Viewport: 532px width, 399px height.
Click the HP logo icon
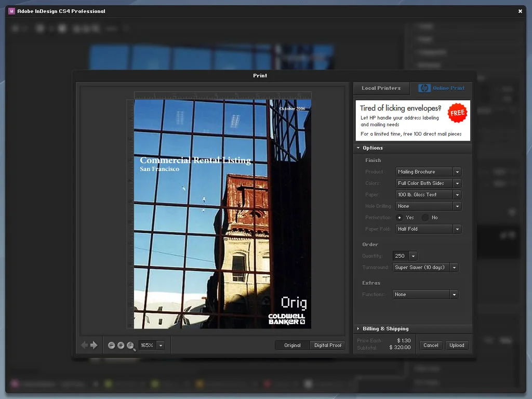424,88
